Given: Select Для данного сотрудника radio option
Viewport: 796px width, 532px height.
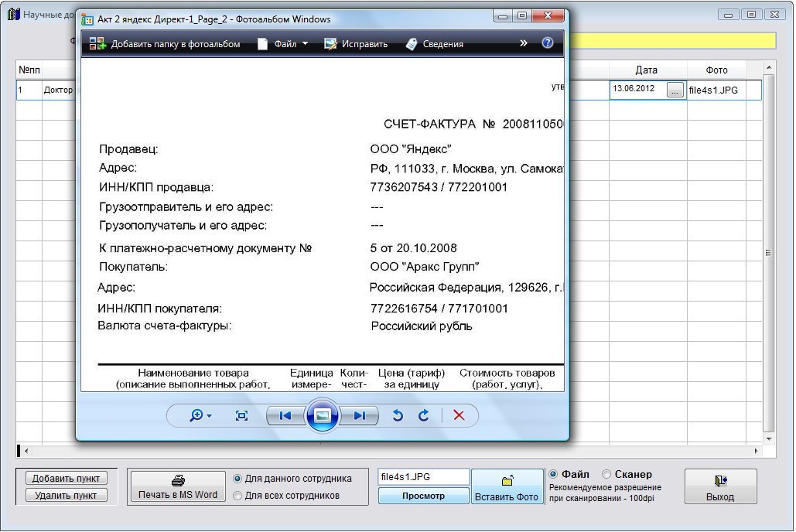Looking at the screenshot, I should pos(237,478).
